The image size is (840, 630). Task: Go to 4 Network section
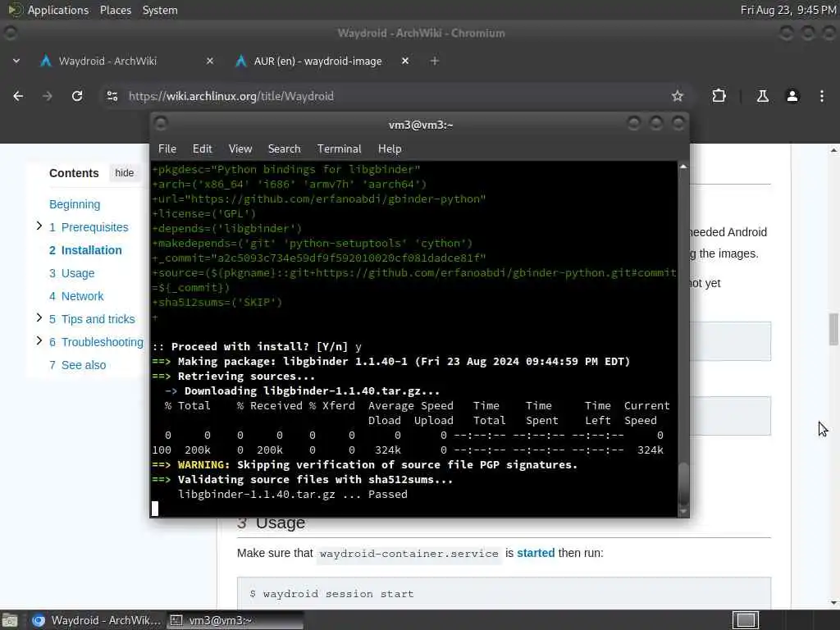[76, 296]
